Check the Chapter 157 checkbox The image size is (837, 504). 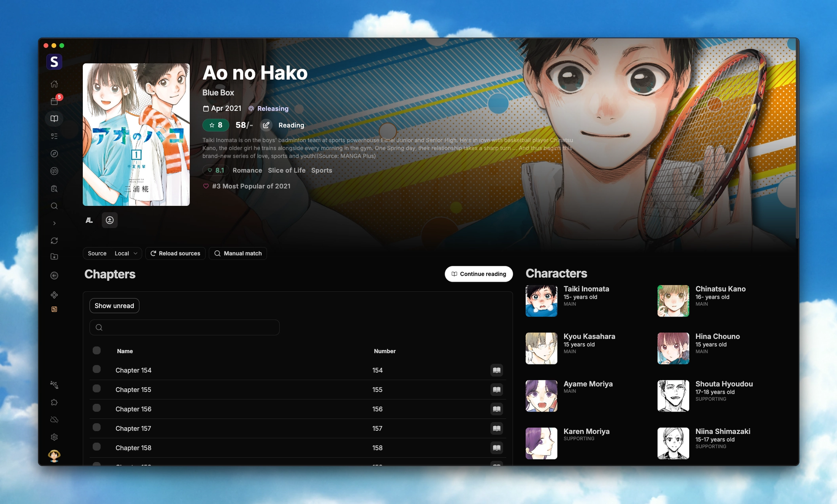[x=97, y=427]
